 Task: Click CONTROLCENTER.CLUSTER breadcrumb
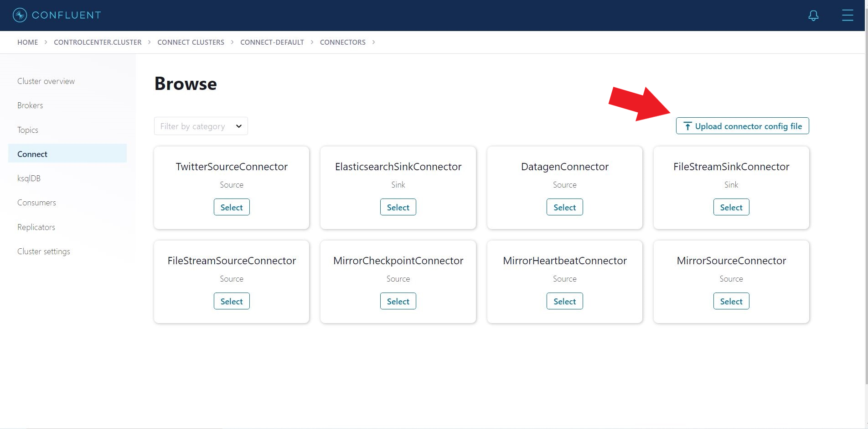click(x=98, y=42)
